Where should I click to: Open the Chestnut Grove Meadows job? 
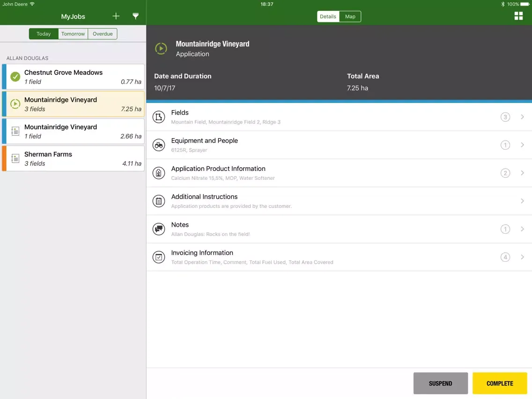click(x=73, y=77)
